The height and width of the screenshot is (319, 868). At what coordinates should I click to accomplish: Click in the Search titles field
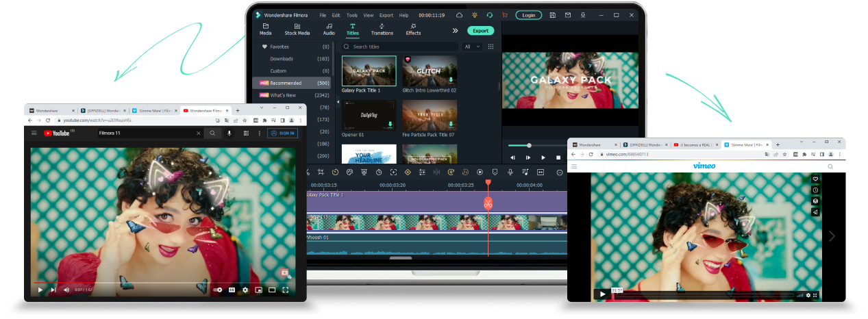(401, 47)
